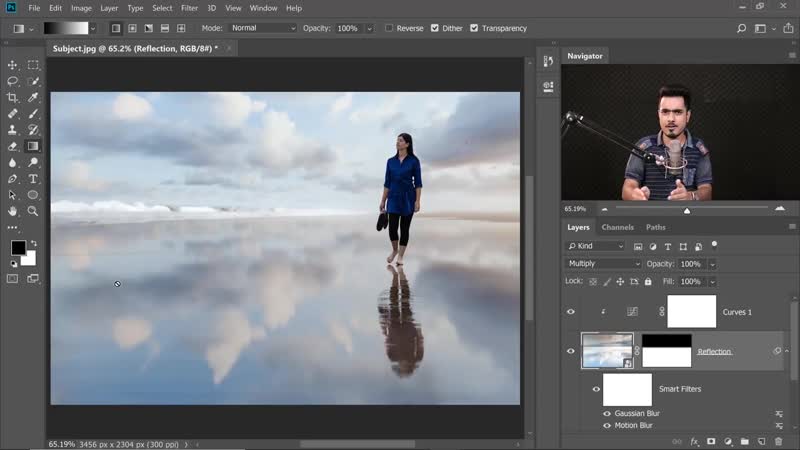Switch to the Channels tab
Image resolution: width=800 pixels, height=450 pixels.
point(617,227)
